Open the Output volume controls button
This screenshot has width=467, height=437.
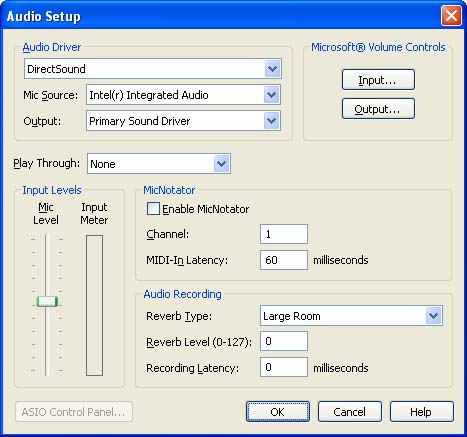coord(378,109)
